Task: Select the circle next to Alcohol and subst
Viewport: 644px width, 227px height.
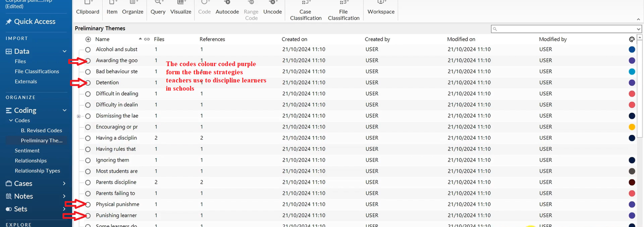Action: pyautogui.click(x=88, y=50)
